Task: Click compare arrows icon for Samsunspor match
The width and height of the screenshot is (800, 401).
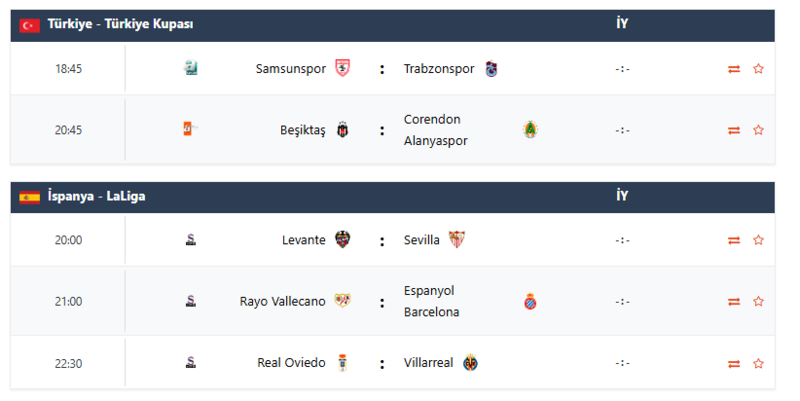Action: coord(734,69)
